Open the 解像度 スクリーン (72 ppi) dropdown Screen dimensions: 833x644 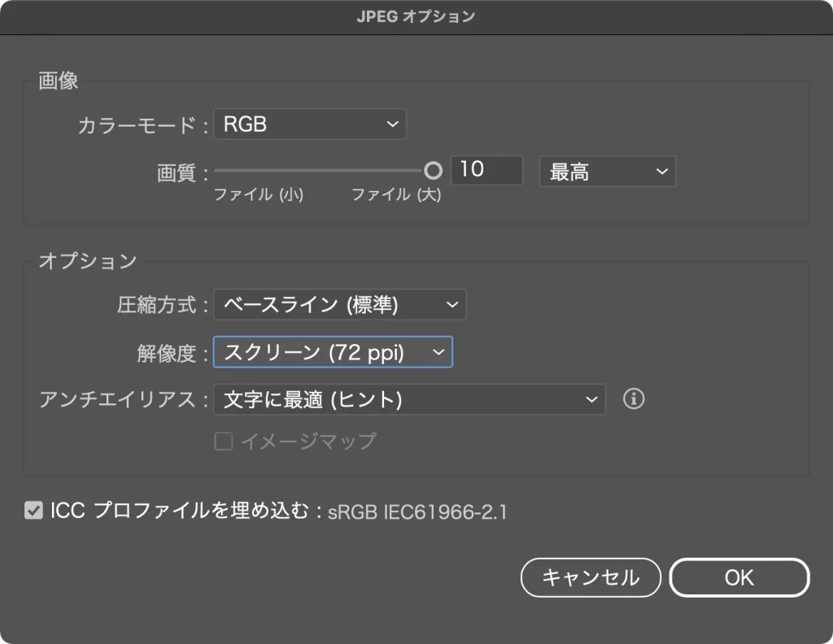pyautogui.click(x=333, y=351)
